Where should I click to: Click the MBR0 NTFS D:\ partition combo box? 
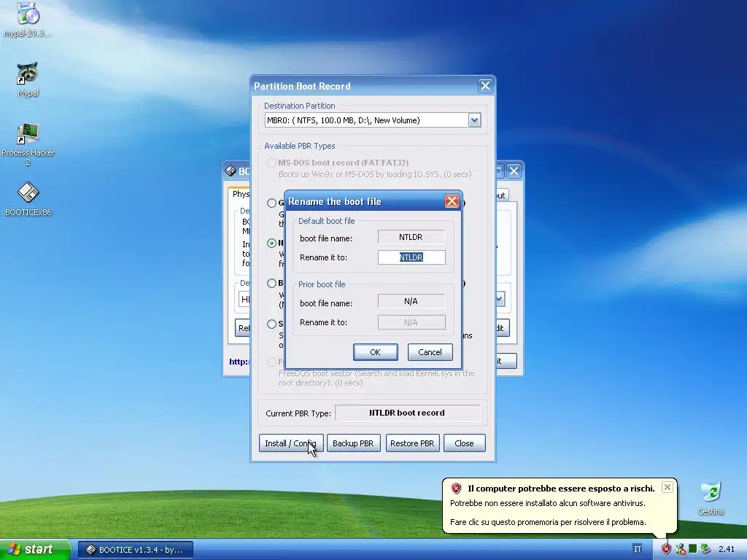pos(373,120)
